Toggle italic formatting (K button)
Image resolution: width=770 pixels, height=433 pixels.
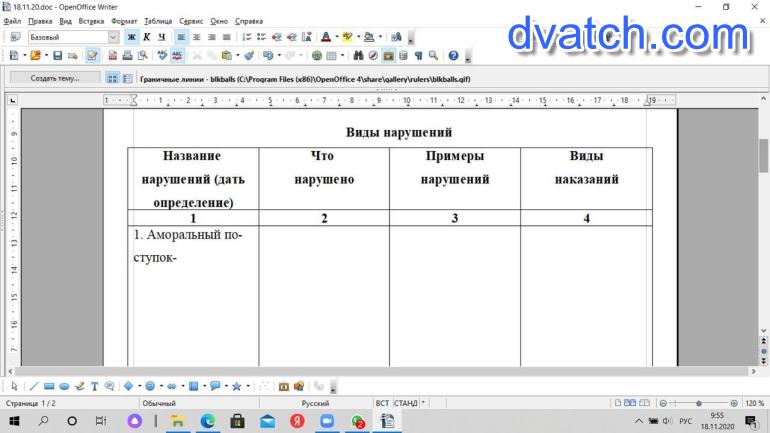[146, 37]
